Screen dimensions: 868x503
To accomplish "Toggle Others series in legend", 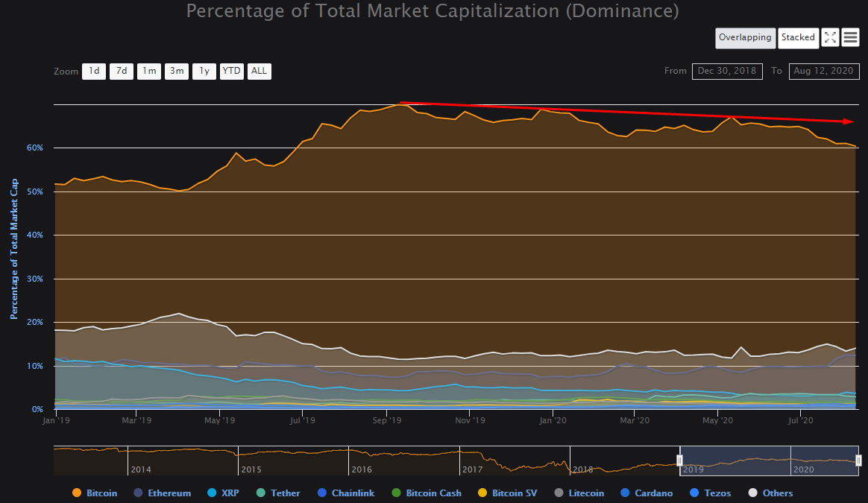I will (752, 493).
